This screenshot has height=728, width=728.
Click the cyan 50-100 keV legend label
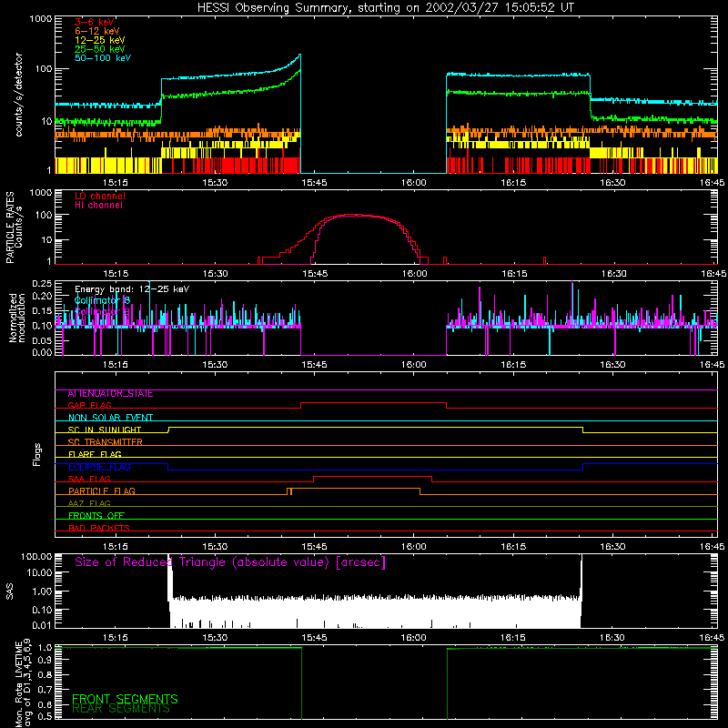103,58
